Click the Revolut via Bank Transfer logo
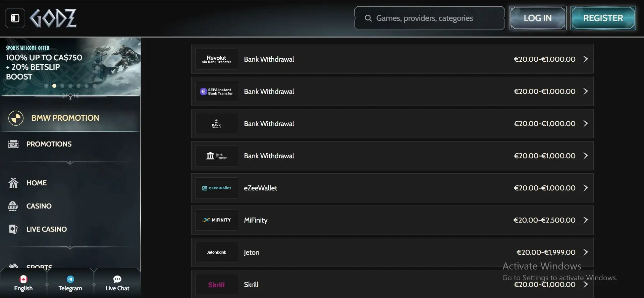Screen dimensions: 644x298 [x=217, y=59]
